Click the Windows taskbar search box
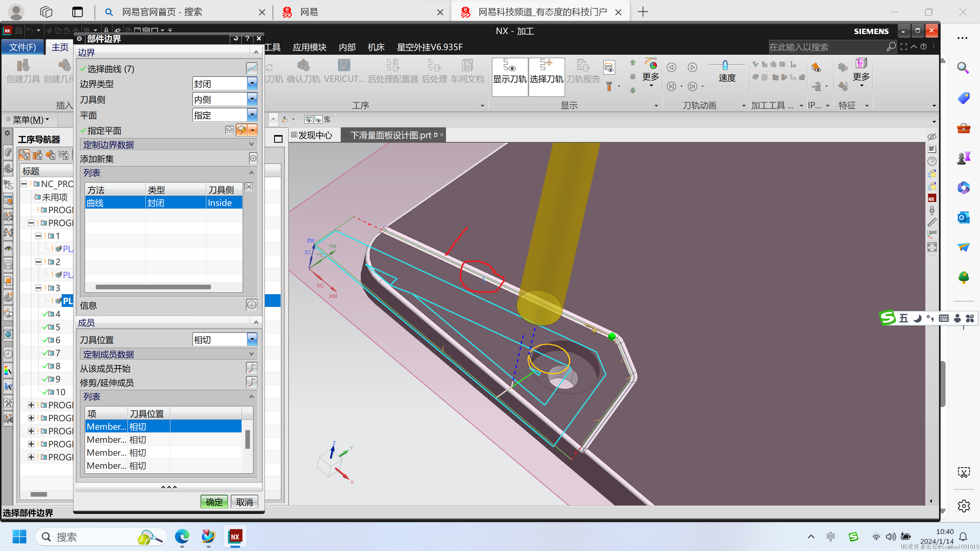This screenshot has width=980, height=551. pos(101,536)
